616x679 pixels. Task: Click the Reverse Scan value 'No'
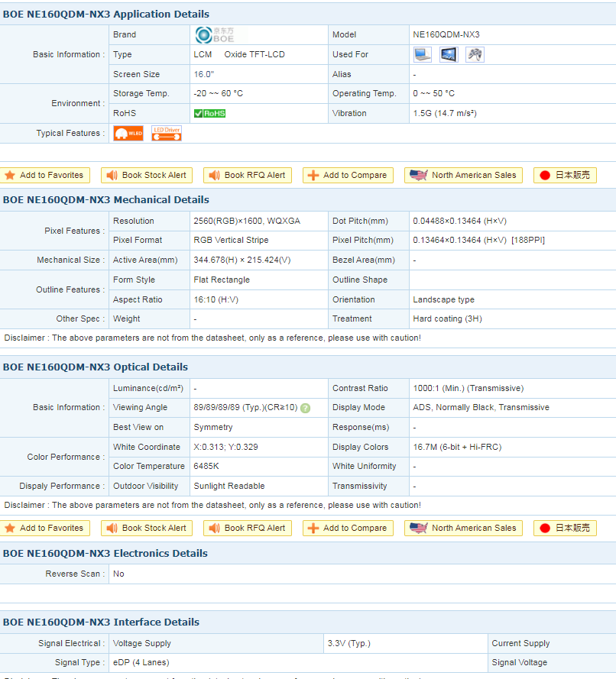118,574
